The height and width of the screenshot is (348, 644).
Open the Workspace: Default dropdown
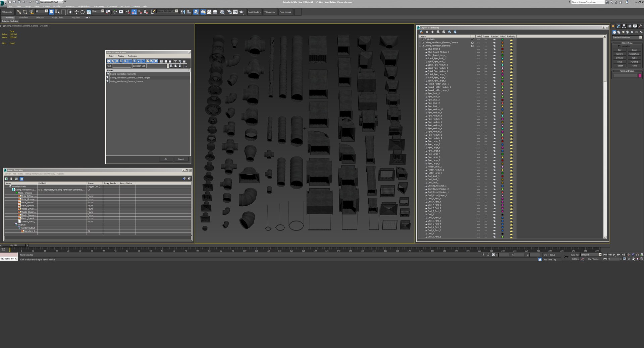tap(51, 2)
